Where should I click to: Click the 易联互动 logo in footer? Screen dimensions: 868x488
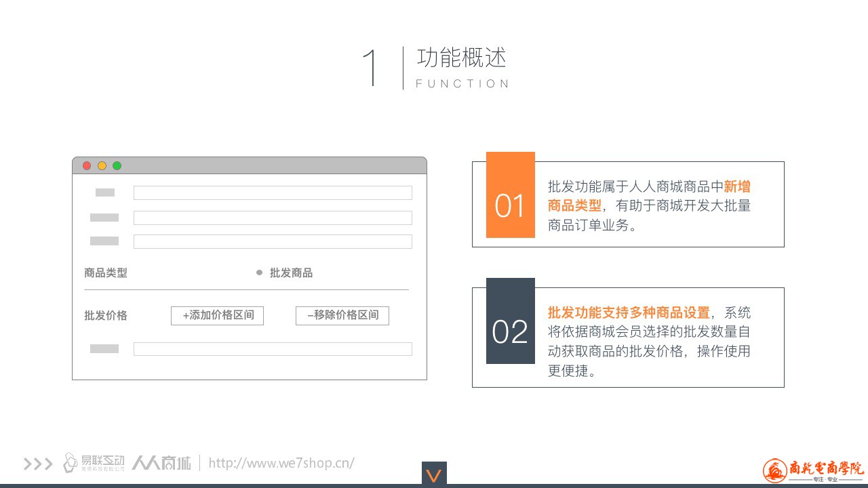[x=94, y=463]
